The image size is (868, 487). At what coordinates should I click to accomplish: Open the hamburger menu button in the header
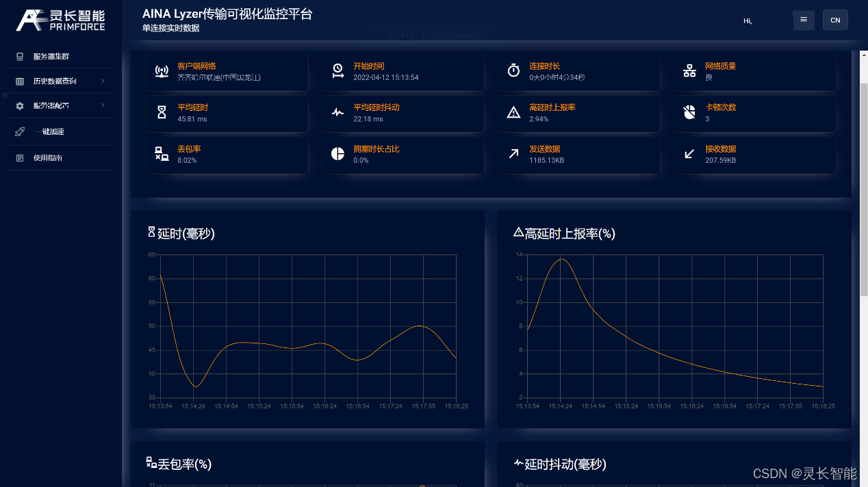pos(804,20)
